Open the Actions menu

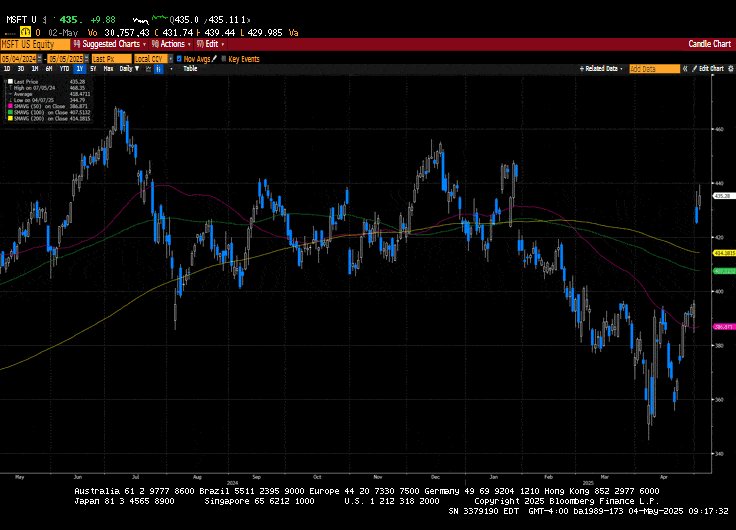point(172,44)
